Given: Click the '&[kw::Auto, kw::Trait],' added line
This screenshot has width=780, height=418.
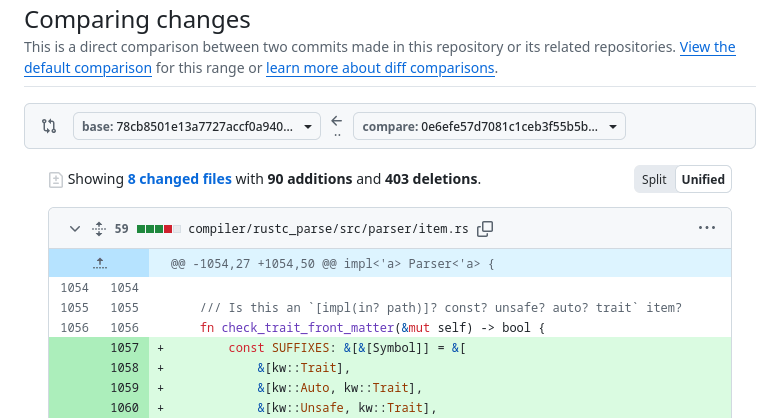Looking at the screenshot, I should [440, 388].
